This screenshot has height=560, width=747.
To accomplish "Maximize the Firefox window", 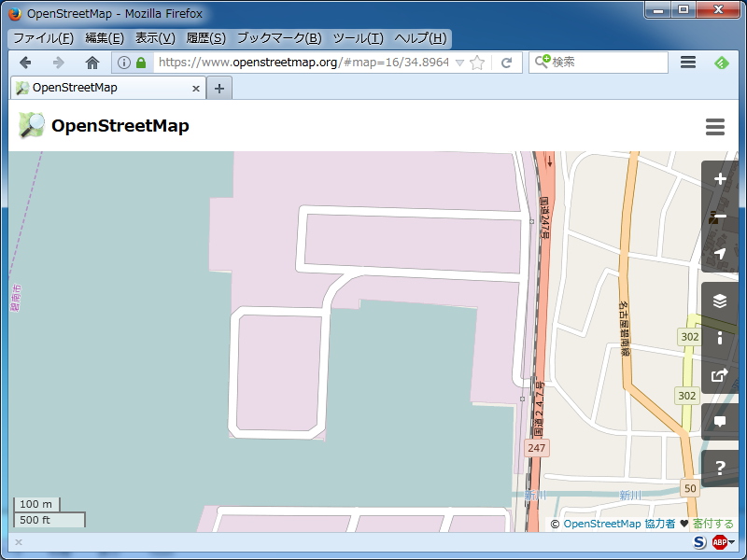I will point(684,10).
